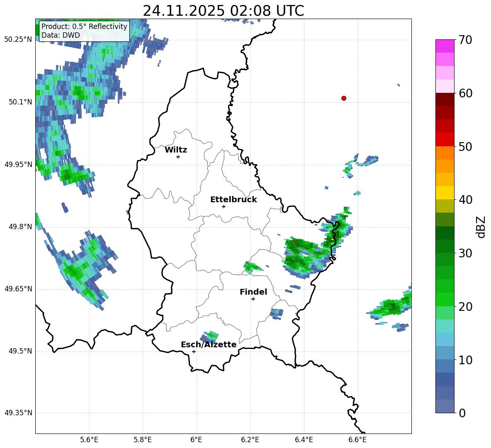Click the red station dot marker
491x448 pixels.
(x=343, y=98)
